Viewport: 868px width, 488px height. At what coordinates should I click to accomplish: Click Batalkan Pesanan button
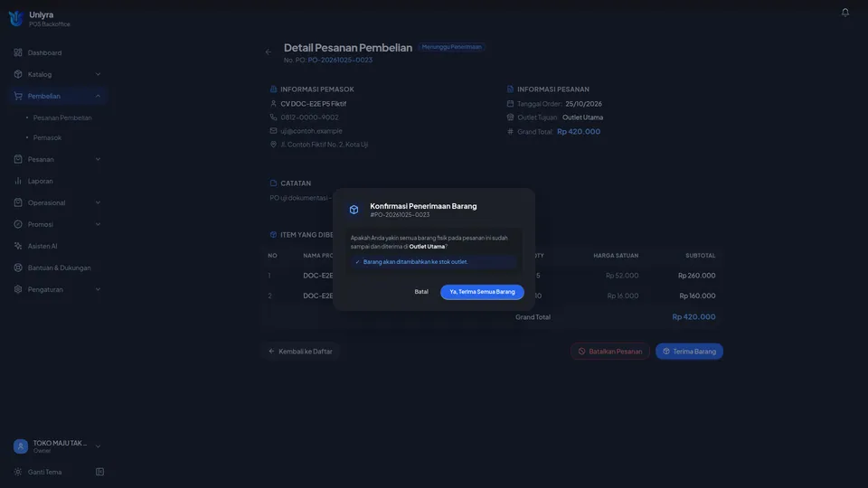point(610,352)
